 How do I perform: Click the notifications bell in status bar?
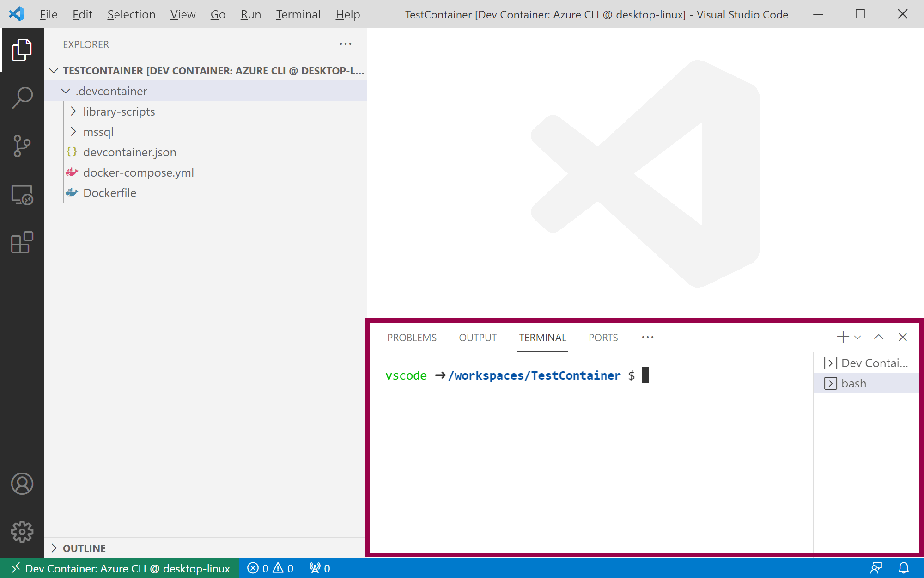click(x=904, y=568)
